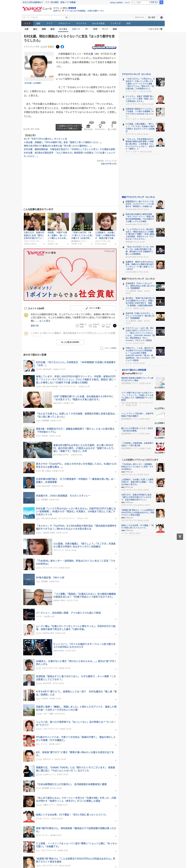Image resolution: width=186 pixels, height=868 pixels.
Task: Select the 経済 category tab
Action: [52, 29]
